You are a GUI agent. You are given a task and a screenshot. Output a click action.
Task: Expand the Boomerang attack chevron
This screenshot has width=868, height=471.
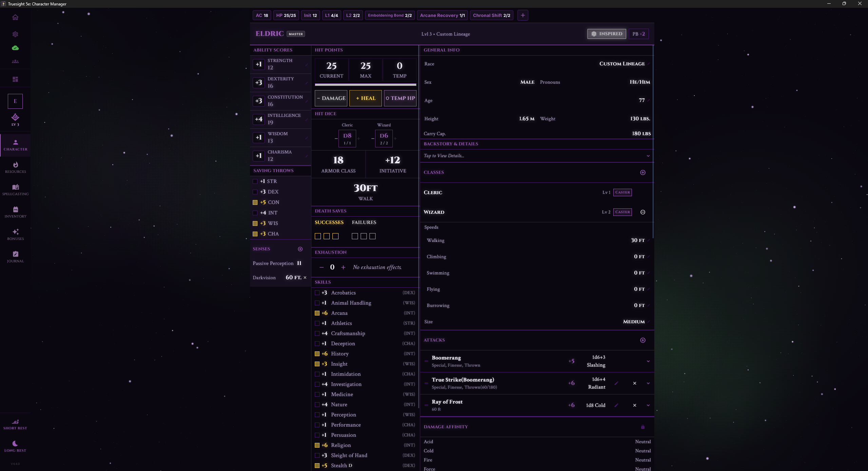648,361
